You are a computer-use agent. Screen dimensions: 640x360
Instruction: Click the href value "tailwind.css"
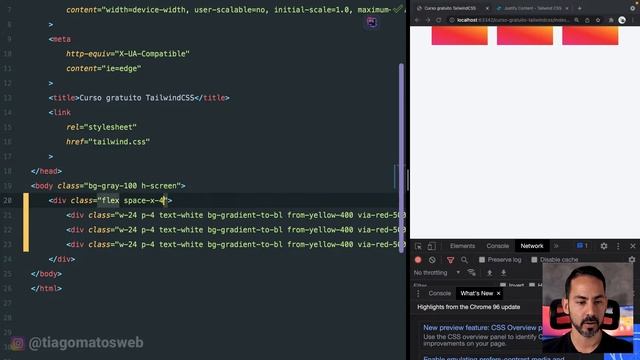119,142
